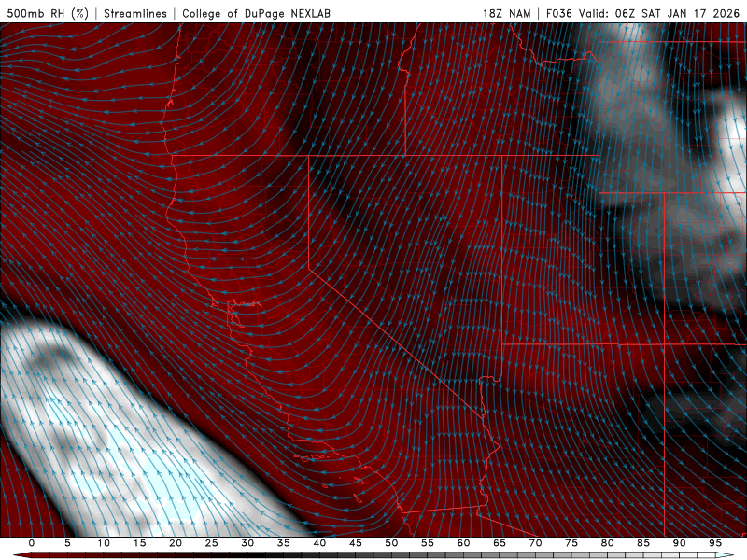The width and height of the screenshot is (747, 560).
Task: Click the 'Streamlines' header label
Action: click(135, 13)
